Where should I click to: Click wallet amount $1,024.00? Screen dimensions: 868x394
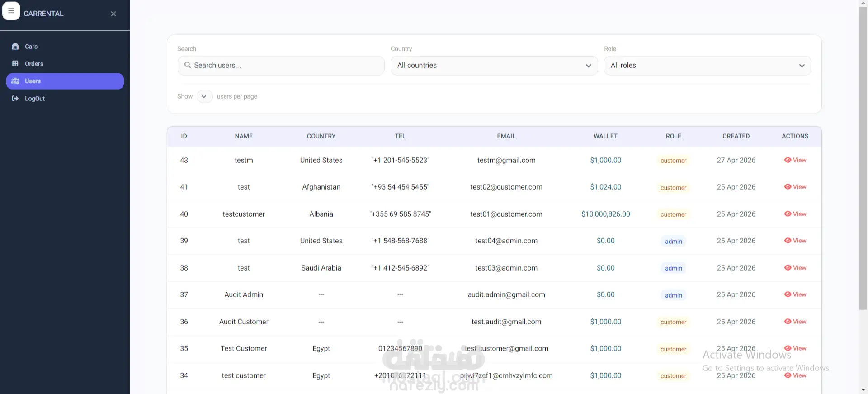[606, 187]
